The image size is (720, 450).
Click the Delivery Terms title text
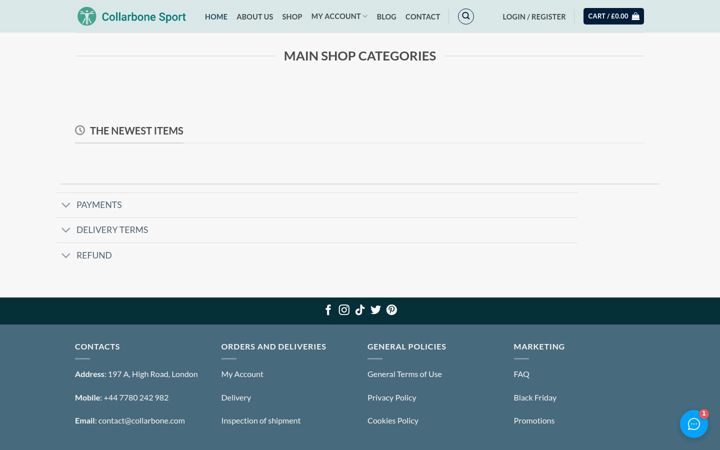[x=112, y=230]
